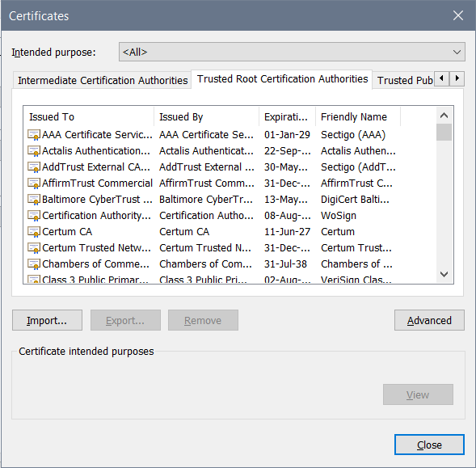Click the Chambers of Commerce certificate icon
This screenshot has height=468, width=476.
point(34,264)
